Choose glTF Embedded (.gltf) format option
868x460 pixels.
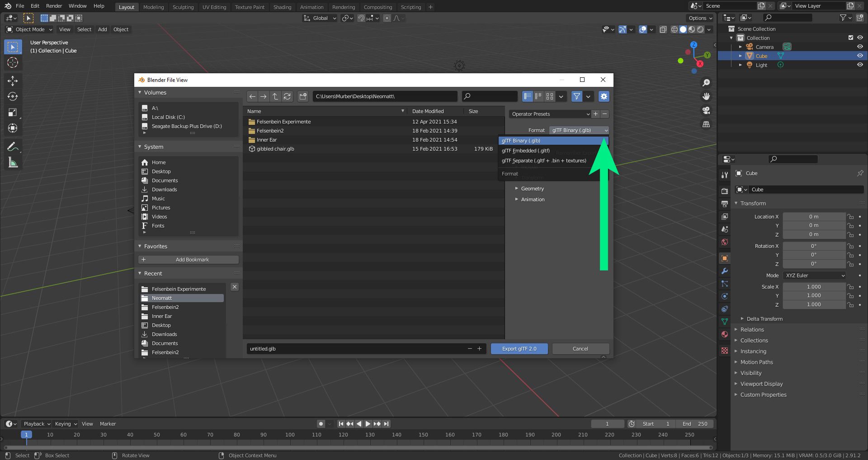(526, 151)
